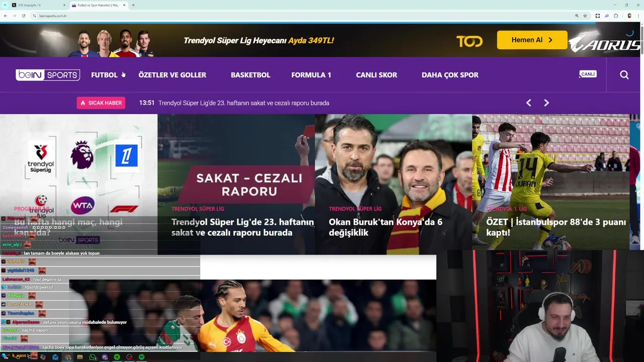This screenshot has width=644, height=362.
Task: Reload the page with refresh icon
Action: tap(23, 16)
